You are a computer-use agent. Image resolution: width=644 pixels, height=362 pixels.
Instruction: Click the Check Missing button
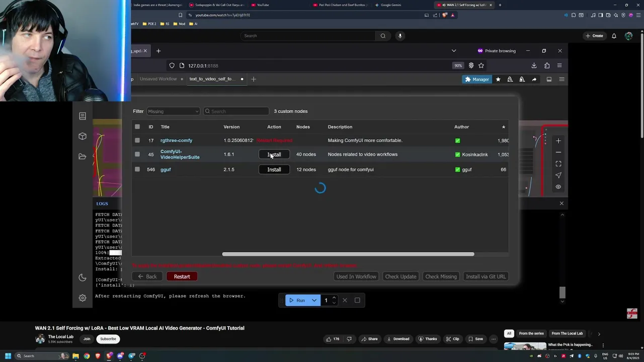441,277
